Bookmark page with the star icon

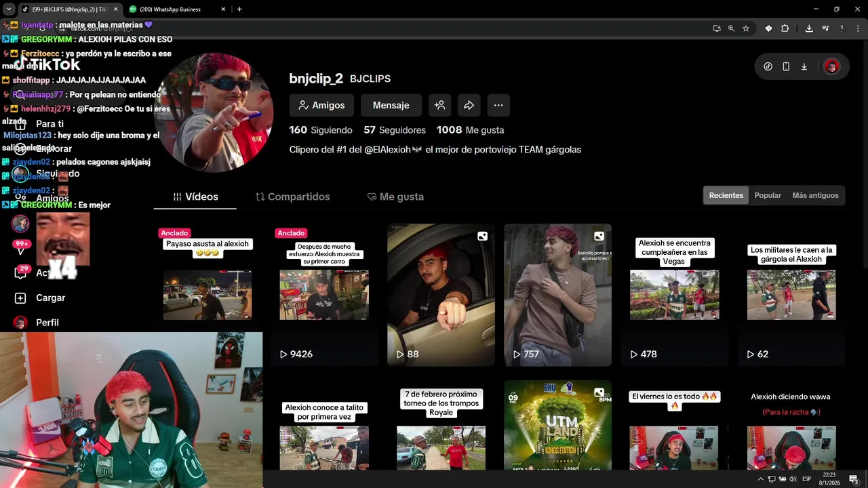point(746,28)
